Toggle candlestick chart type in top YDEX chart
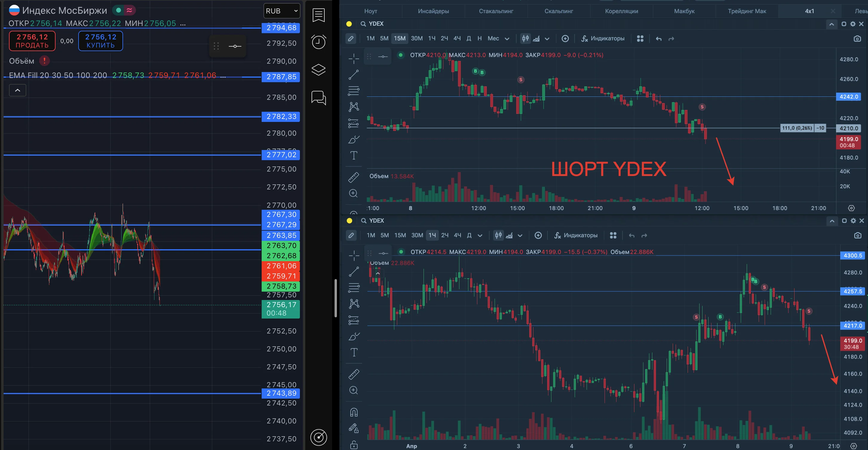 coord(526,39)
